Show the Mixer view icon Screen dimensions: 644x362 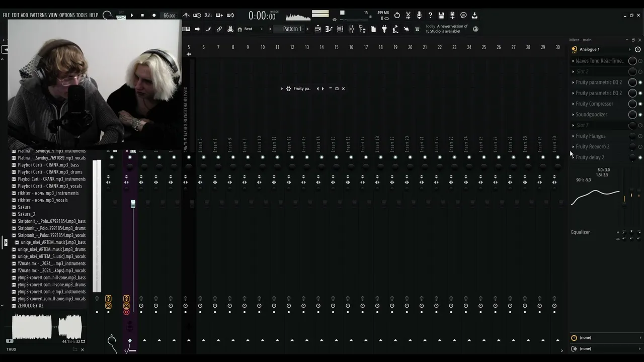pos(351,29)
